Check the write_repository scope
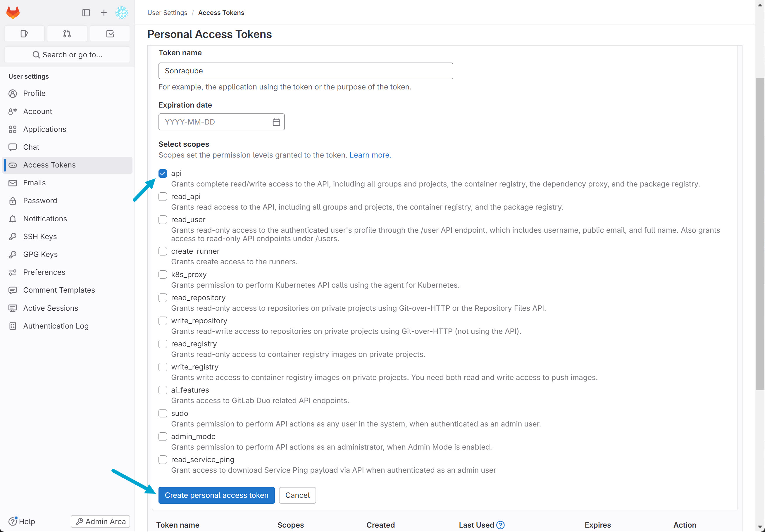This screenshot has width=765, height=532. click(163, 321)
